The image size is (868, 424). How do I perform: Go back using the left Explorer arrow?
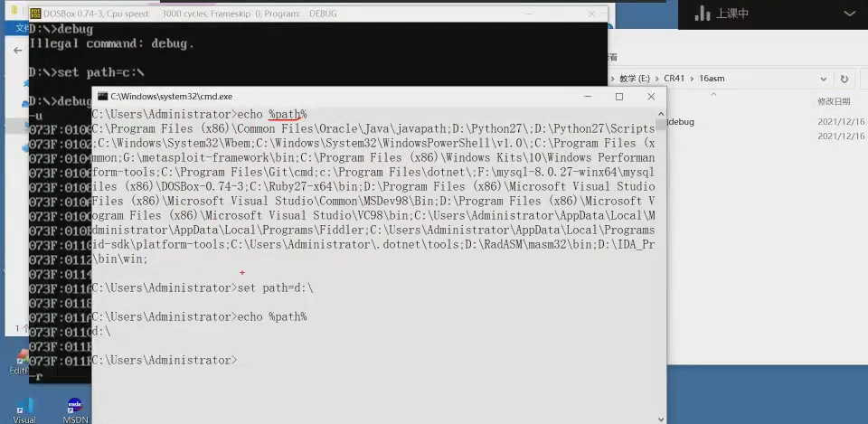click(x=18, y=51)
